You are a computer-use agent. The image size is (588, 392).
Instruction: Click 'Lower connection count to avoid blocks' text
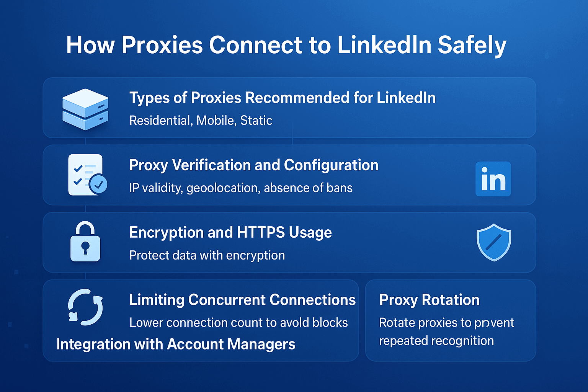(x=238, y=323)
